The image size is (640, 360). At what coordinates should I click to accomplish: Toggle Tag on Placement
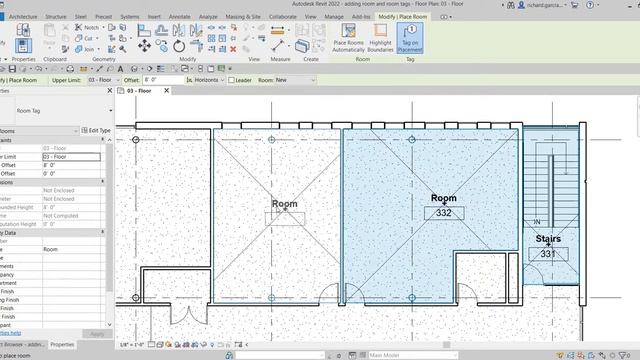410,38
